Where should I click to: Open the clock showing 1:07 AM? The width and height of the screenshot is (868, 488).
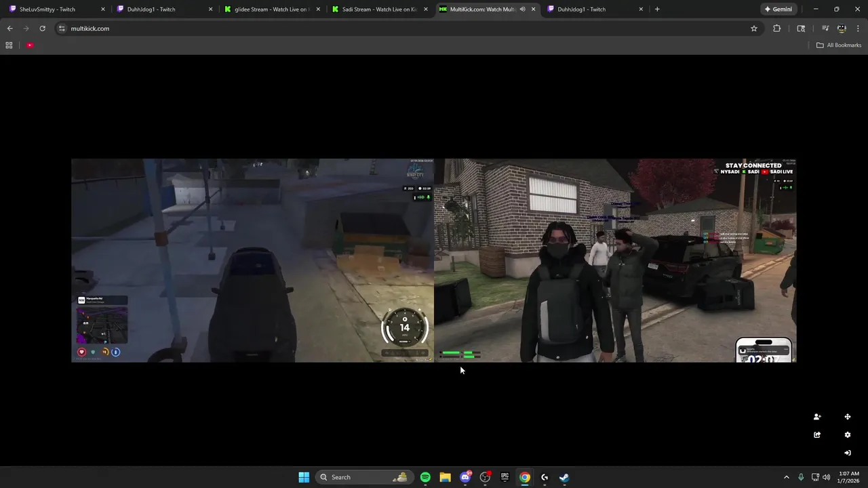[x=849, y=477]
